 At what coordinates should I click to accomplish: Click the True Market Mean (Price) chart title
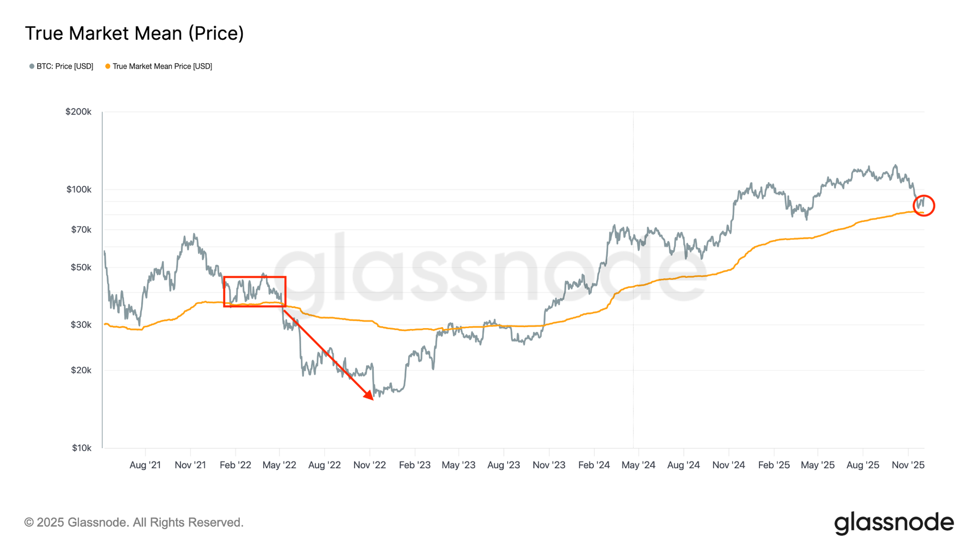(x=134, y=33)
